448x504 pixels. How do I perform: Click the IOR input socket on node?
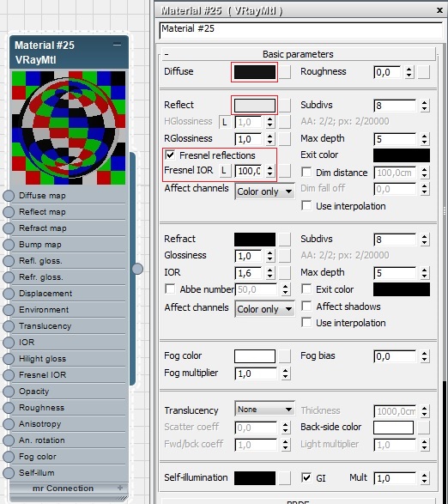[9, 343]
